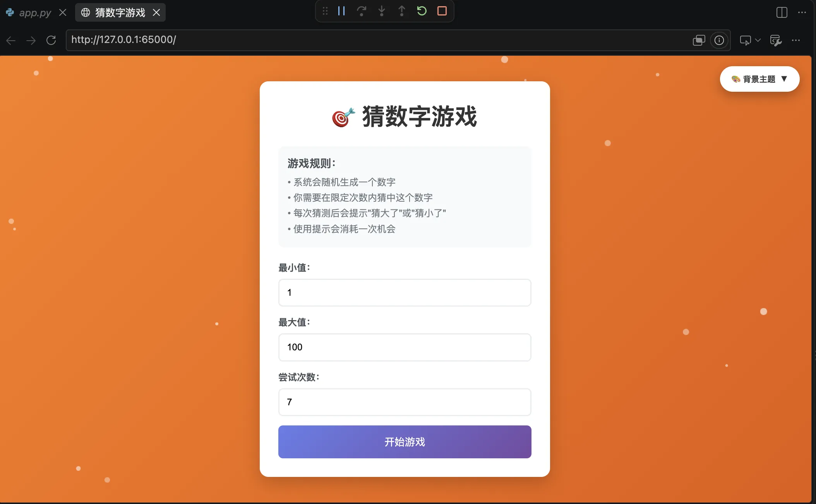
Task: Click rule 系统会随机生成一个数字
Action: pyautogui.click(x=341, y=182)
